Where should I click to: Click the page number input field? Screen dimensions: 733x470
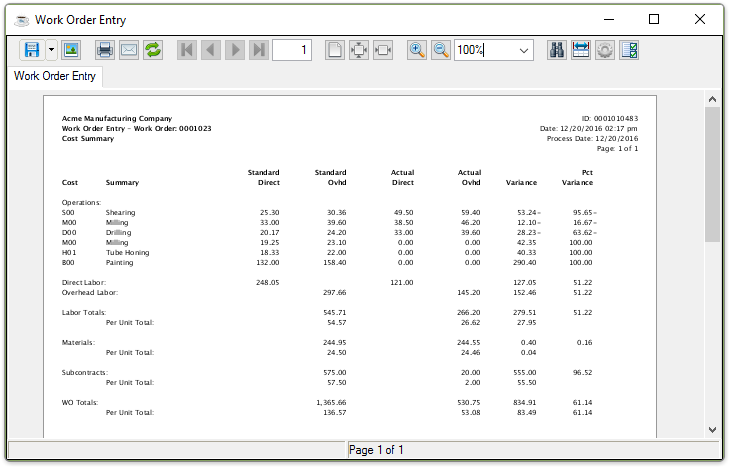(292, 50)
